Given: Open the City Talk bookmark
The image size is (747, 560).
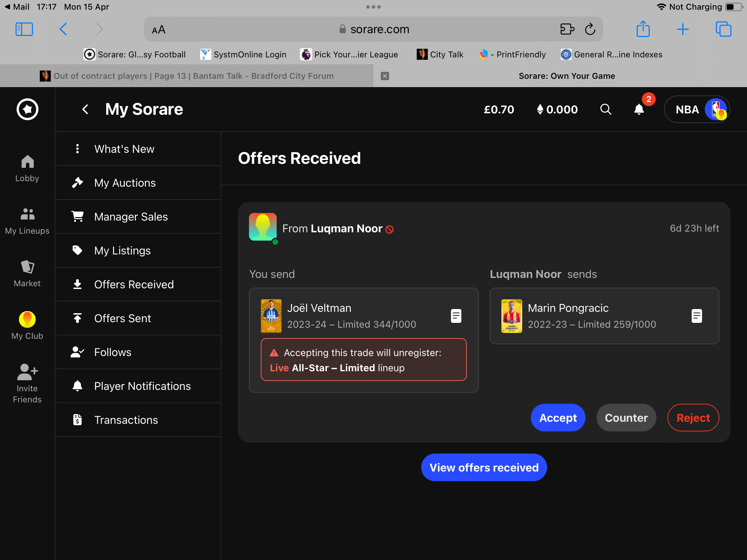Looking at the screenshot, I should [x=440, y=55].
